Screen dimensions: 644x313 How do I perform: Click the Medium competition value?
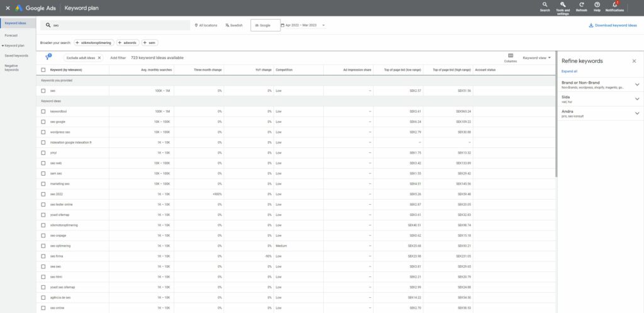tap(281, 246)
